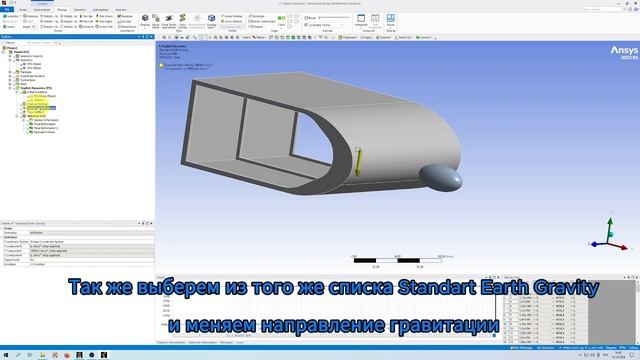Switch to the Environment ribbon tab
The image size is (640, 360).
point(42,9)
